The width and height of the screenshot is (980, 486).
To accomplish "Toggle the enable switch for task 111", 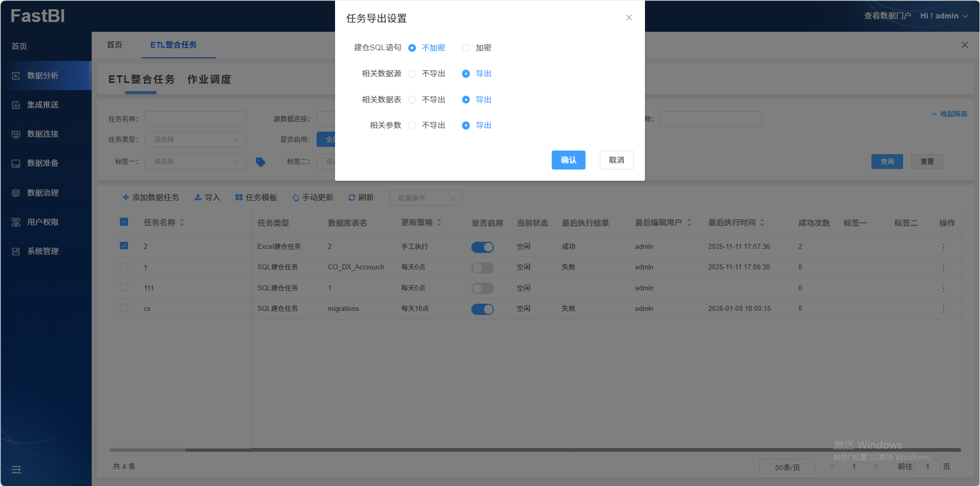I will pyautogui.click(x=482, y=288).
